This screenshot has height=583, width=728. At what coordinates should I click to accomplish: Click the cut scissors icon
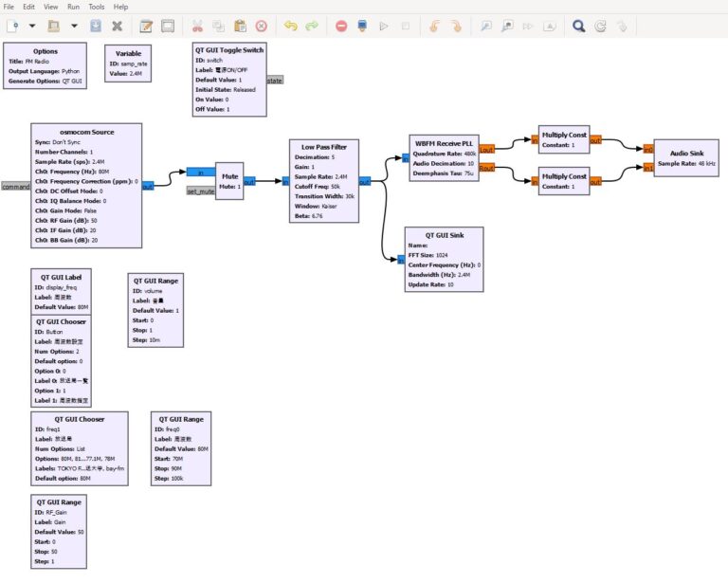tap(197, 26)
